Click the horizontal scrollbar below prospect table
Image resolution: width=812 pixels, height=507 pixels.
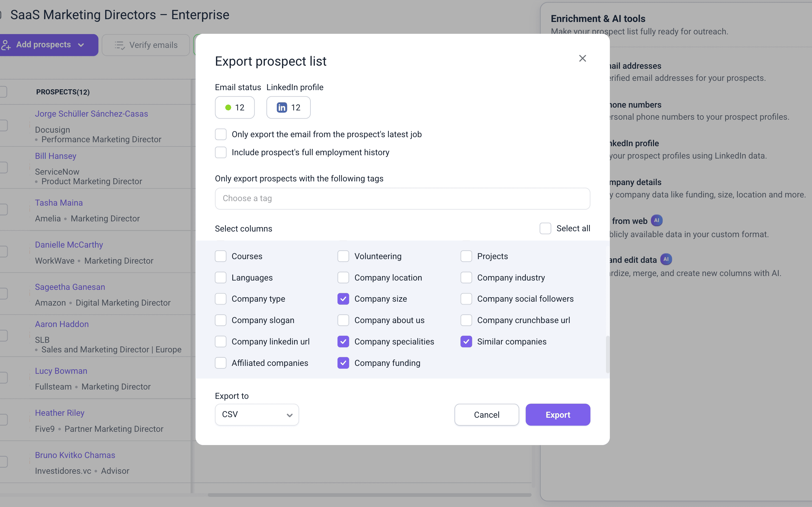pyautogui.click(x=369, y=495)
